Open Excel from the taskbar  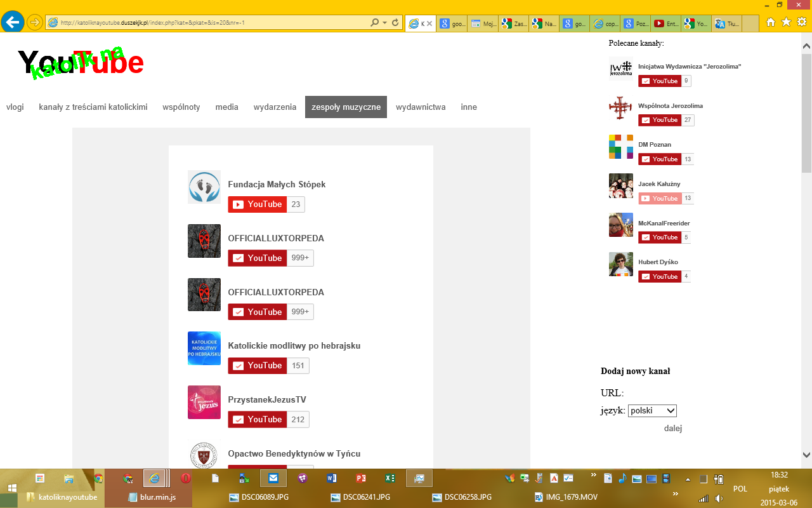(x=390, y=478)
